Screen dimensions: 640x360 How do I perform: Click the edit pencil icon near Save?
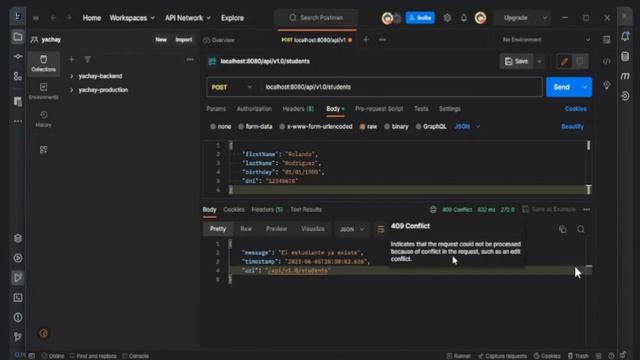[564, 61]
